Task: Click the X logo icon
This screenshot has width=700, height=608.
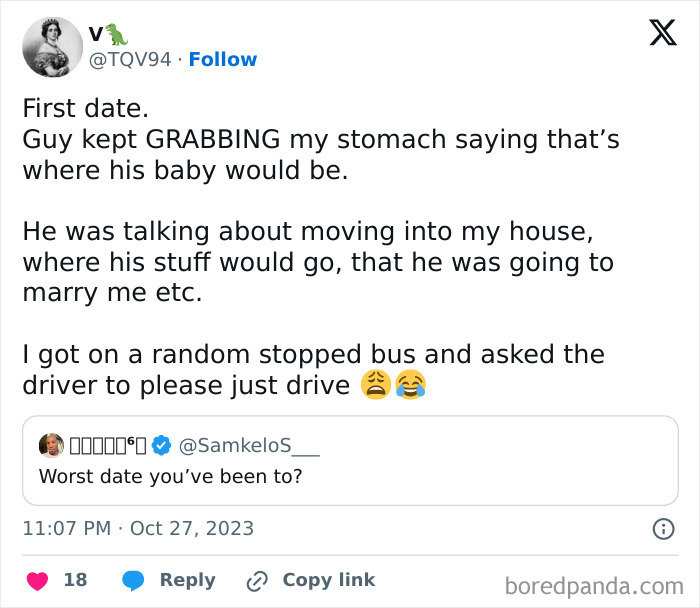Action: coord(662,34)
